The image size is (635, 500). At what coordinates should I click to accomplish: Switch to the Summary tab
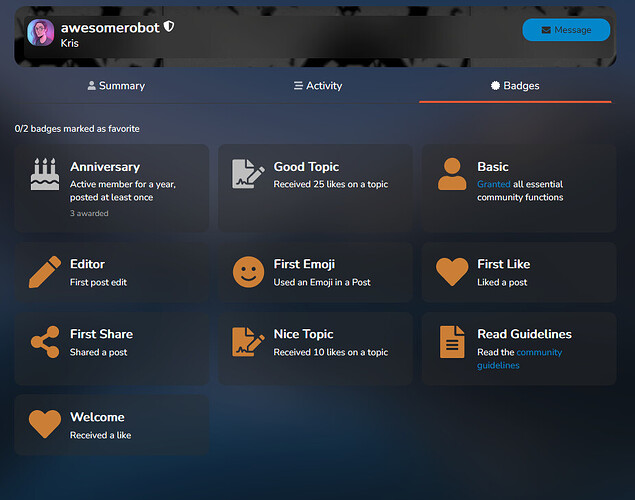[x=116, y=86]
